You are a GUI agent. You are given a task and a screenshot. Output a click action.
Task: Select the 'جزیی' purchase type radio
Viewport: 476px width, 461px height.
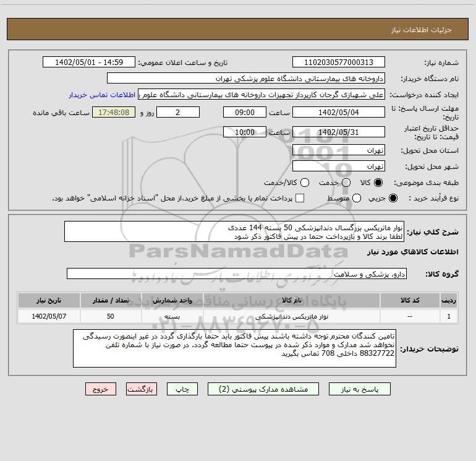[x=393, y=198]
